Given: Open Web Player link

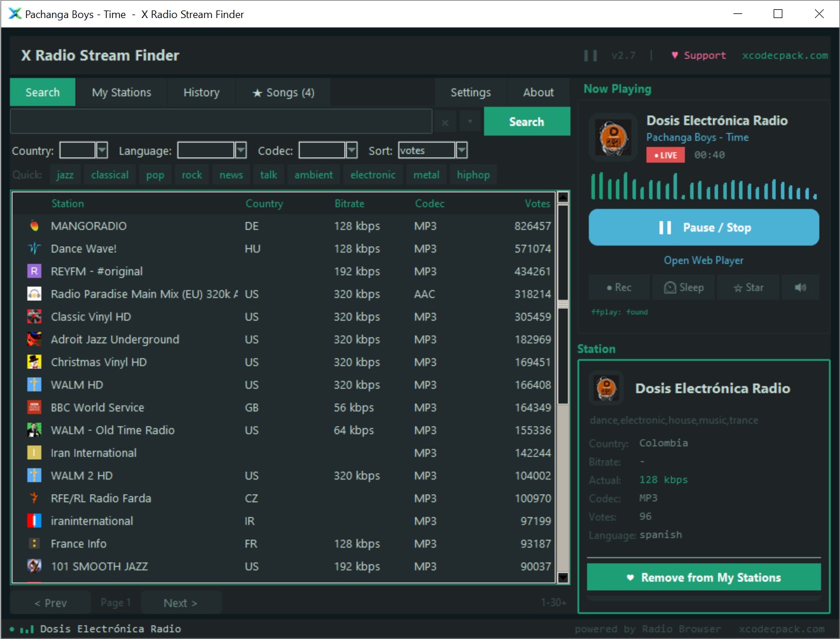Looking at the screenshot, I should pyautogui.click(x=704, y=260).
